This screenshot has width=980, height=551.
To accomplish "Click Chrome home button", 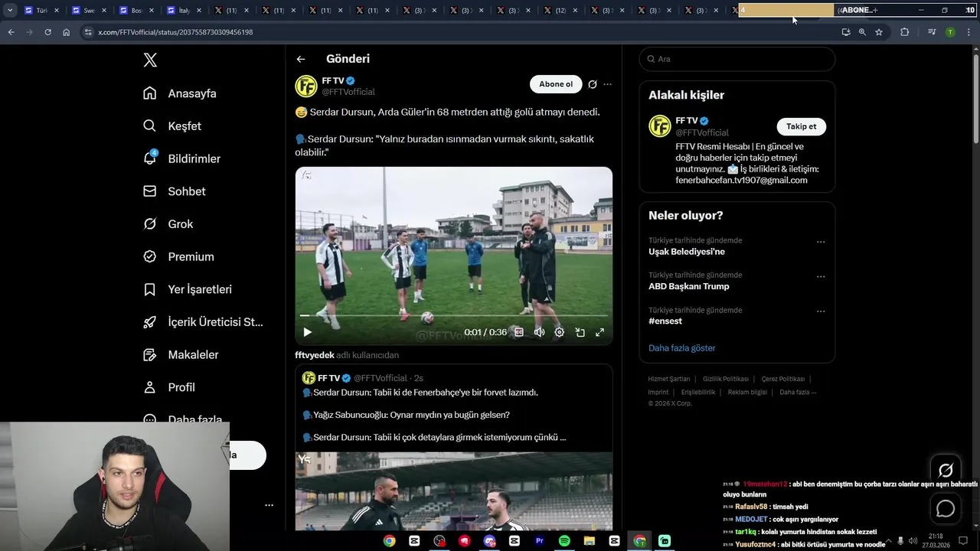I will click(x=66, y=32).
